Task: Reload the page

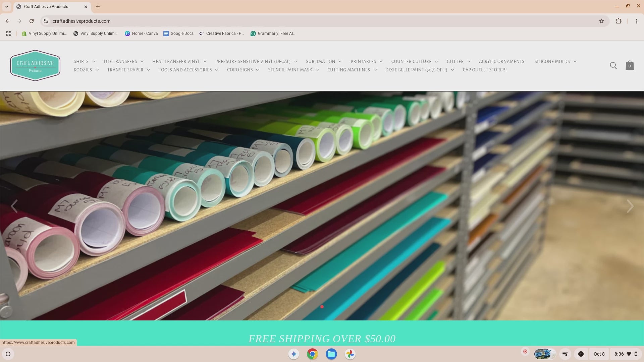Action: [x=32, y=21]
